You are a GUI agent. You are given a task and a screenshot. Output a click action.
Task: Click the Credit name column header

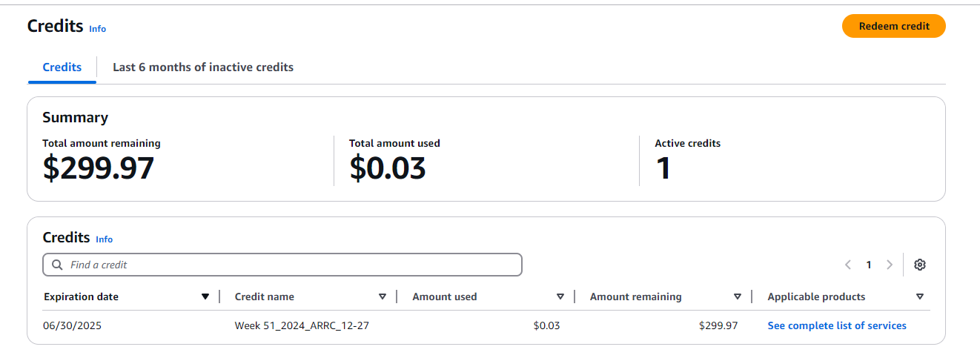tap(265, 297)
